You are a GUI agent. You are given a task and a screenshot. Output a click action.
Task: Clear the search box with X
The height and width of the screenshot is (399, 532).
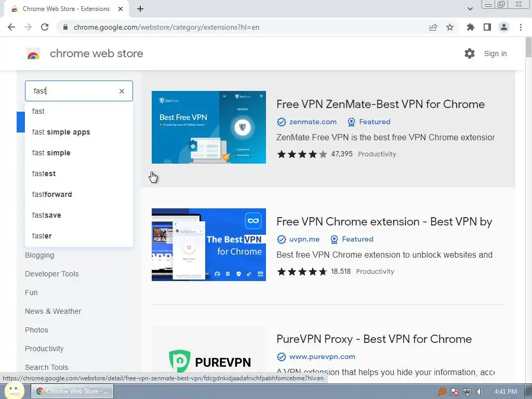point(122,91)
